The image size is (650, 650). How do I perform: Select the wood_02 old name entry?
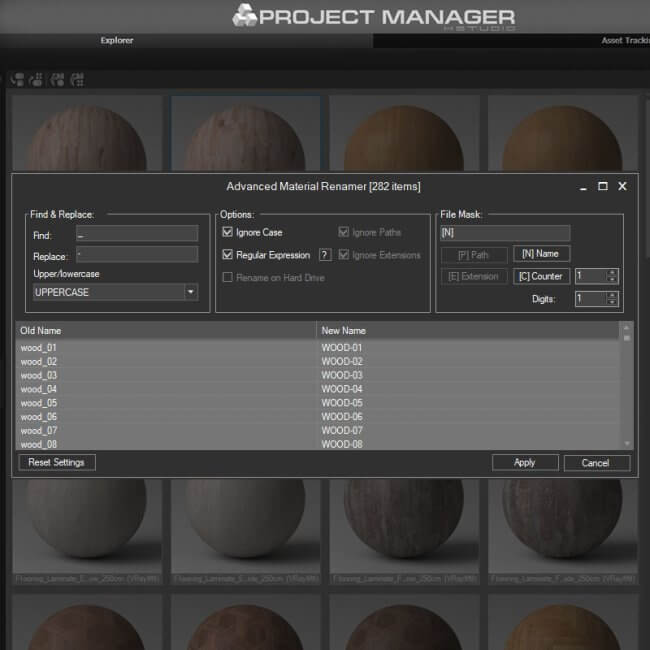point(166,361)
